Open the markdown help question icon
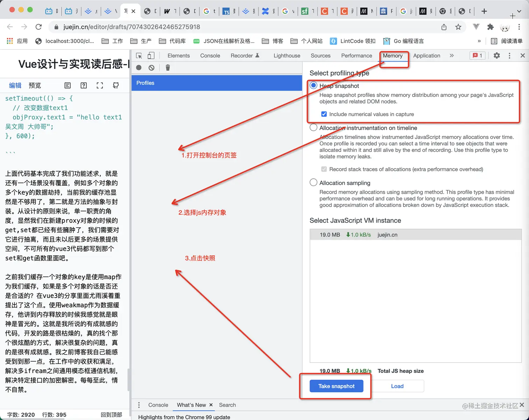The height and width of the screenshot is (420, 529). (x=84, y=85)
